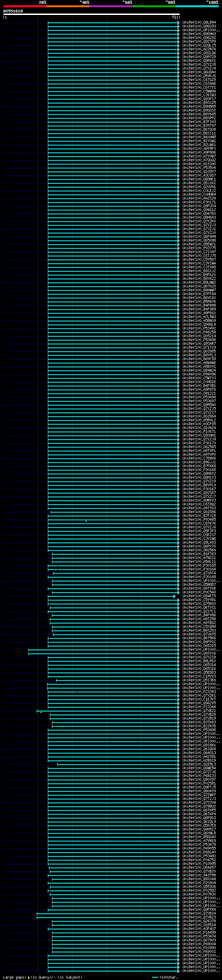Viewport: 222px width, 980px height.
Task: Click the alignment bar for UniRef100_Q8LB94
Action: [x=113, y=23]
